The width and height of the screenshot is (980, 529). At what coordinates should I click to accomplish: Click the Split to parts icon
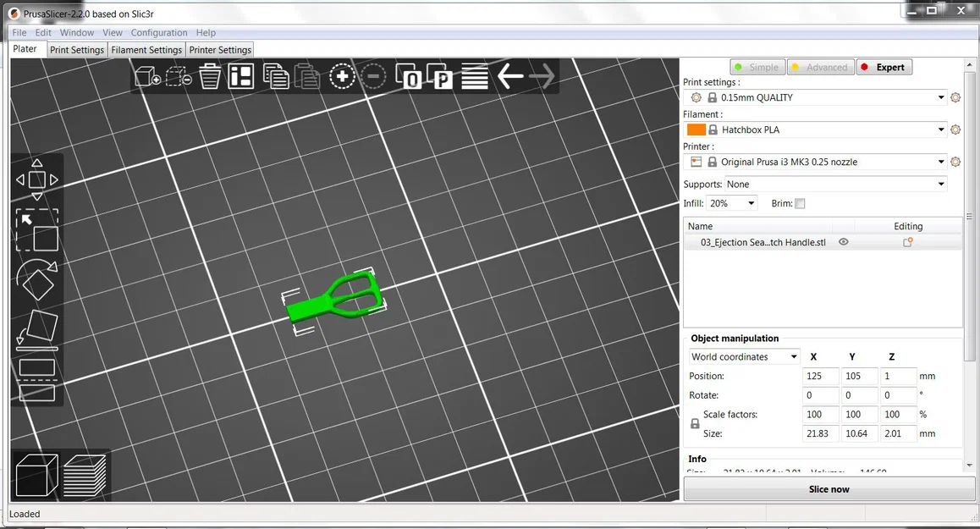coord(439,77)
